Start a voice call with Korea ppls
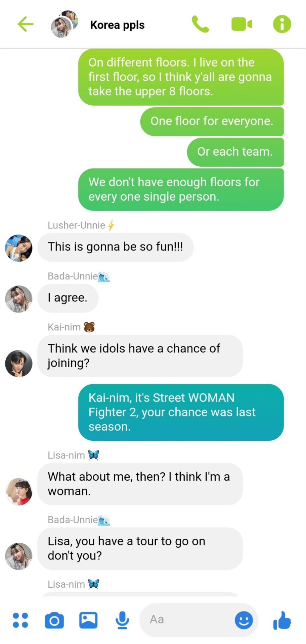Screen dimensions: 306x644 (x=200, y=24)
